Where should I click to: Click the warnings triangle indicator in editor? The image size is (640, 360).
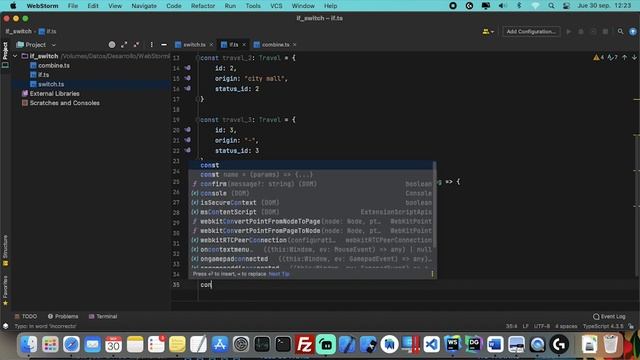coord(598,58)
